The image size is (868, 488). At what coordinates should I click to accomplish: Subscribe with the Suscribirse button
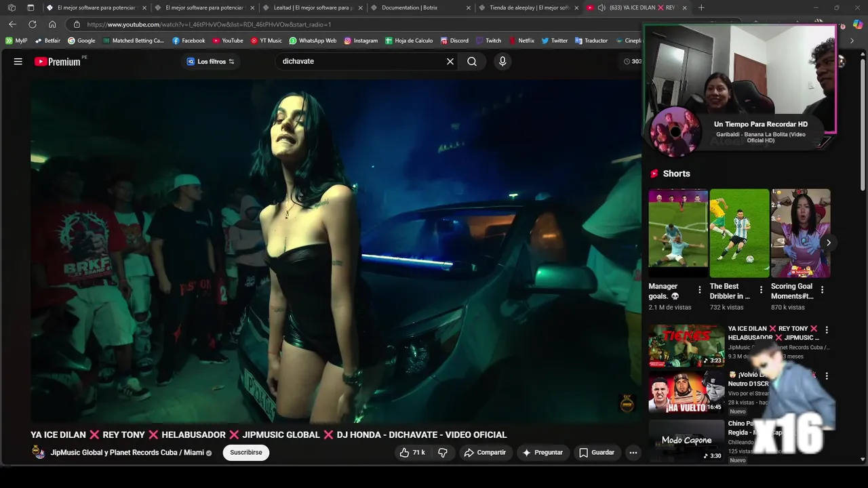pos(246,452)
